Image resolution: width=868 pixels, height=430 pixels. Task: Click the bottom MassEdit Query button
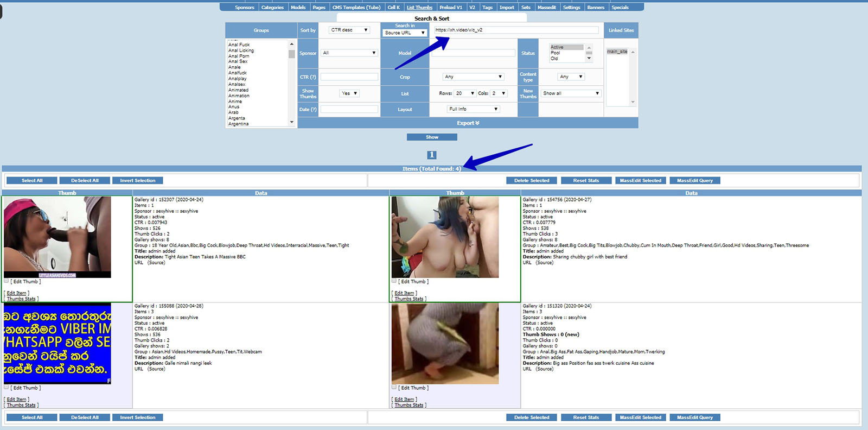pos(695,418)
